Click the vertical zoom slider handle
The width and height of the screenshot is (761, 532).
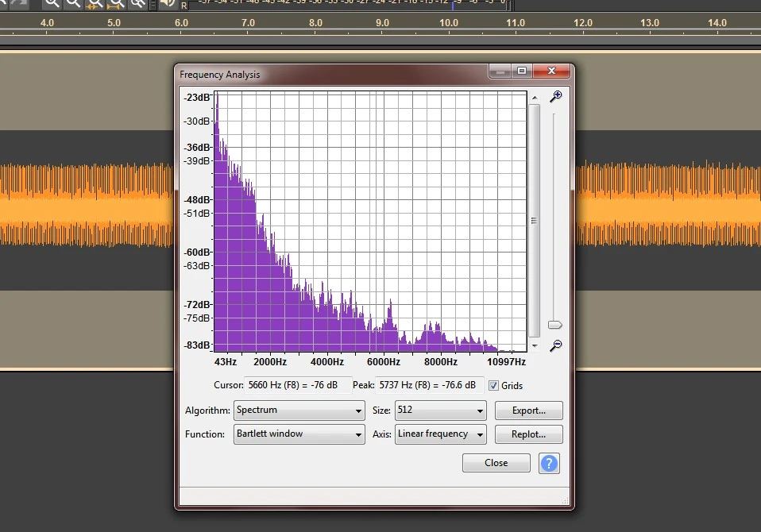point(555,325)
